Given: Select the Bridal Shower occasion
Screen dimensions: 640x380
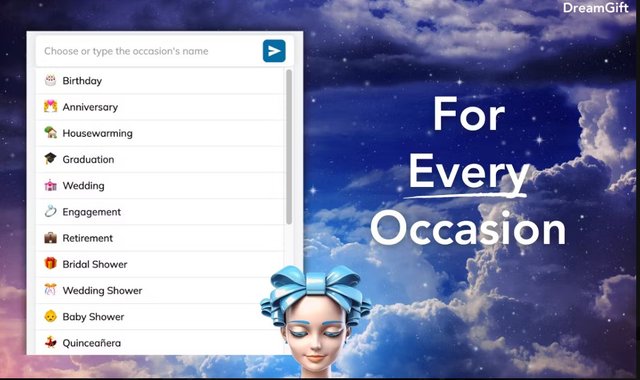Looking at the screenshot, I should 160,264.
